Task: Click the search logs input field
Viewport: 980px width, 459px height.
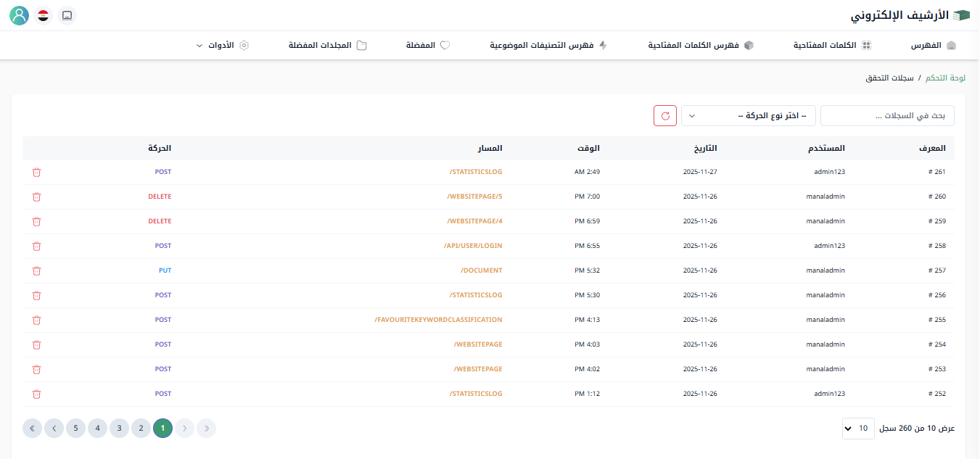Action: coord(887,116)
